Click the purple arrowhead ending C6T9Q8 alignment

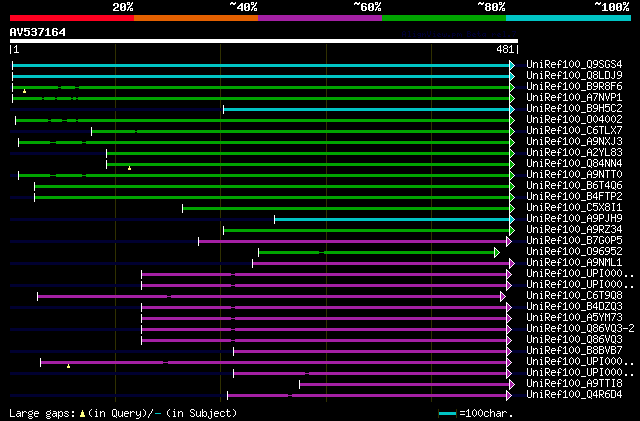point(503,297)
